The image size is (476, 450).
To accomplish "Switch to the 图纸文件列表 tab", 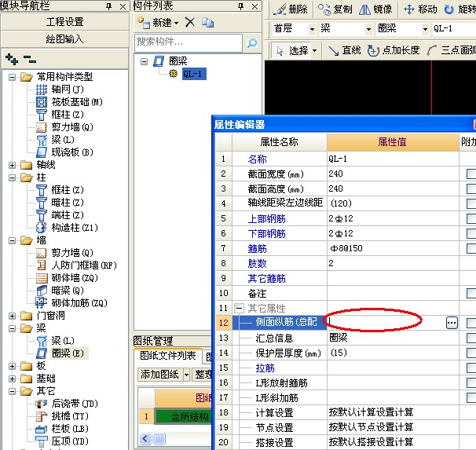I will [x=168, y=356].
